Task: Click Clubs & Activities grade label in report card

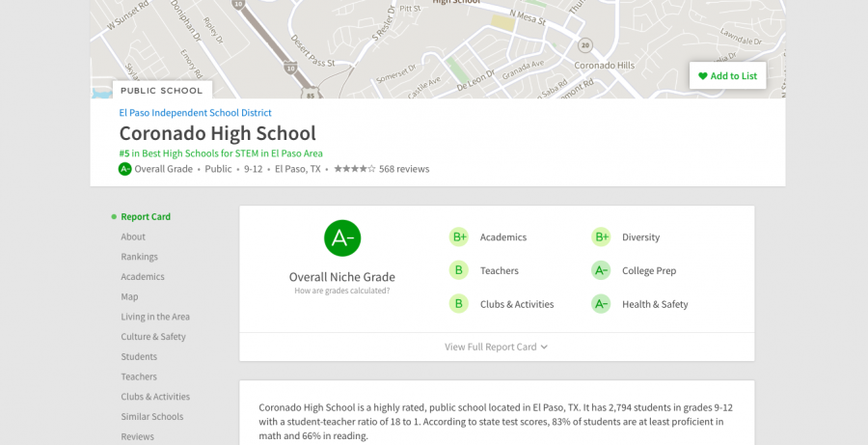Action: pyautogui.click(x=517, y=304)
